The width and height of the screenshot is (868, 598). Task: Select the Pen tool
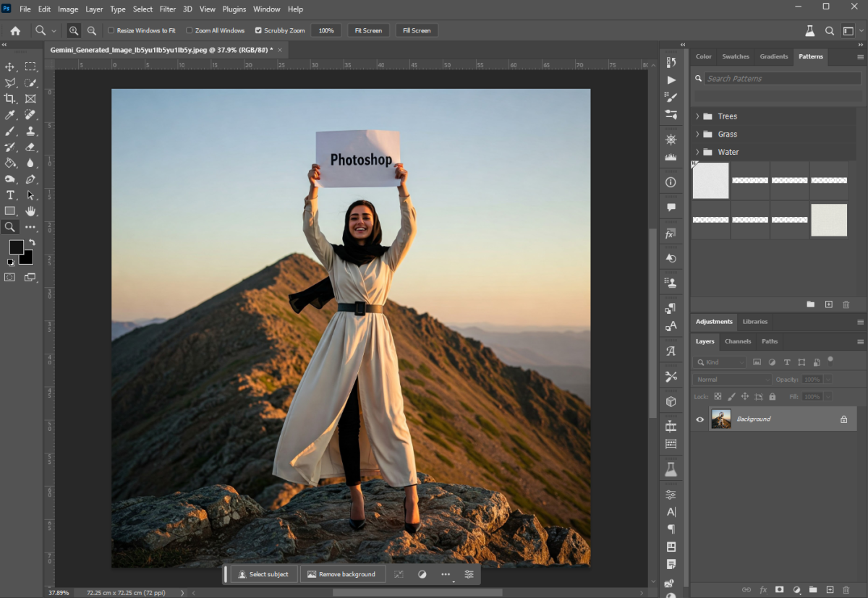coord(30,179)
